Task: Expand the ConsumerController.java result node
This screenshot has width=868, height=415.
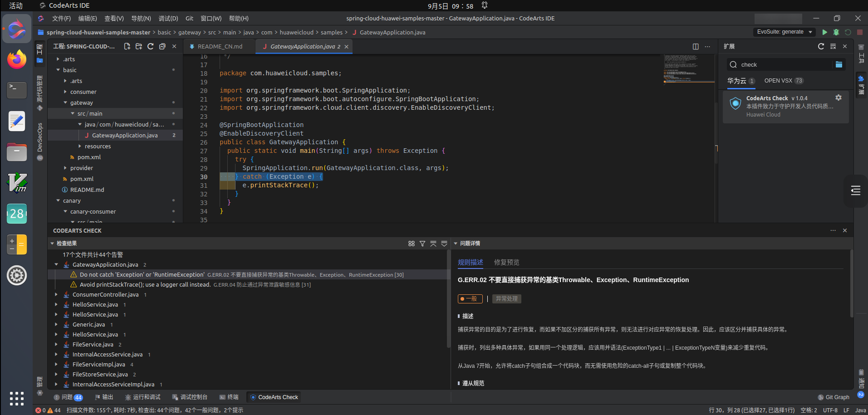Action: click(x=56, y=295)
